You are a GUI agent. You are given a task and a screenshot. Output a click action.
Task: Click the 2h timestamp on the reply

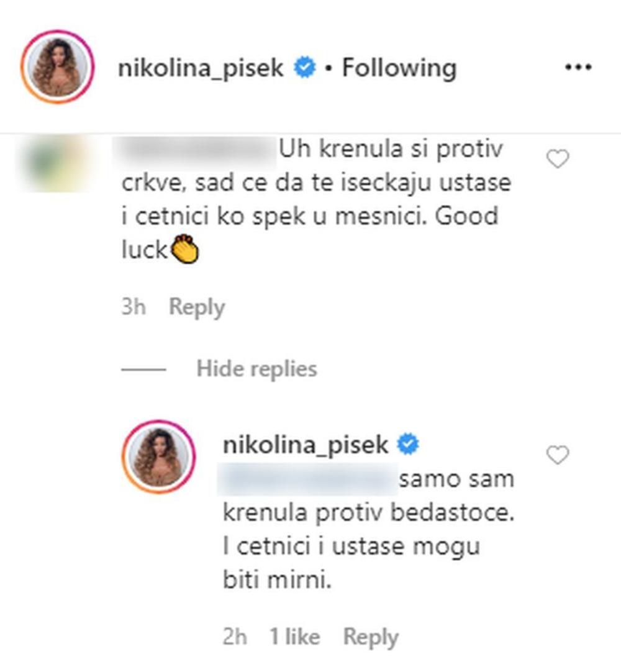[x=235, y=637]
